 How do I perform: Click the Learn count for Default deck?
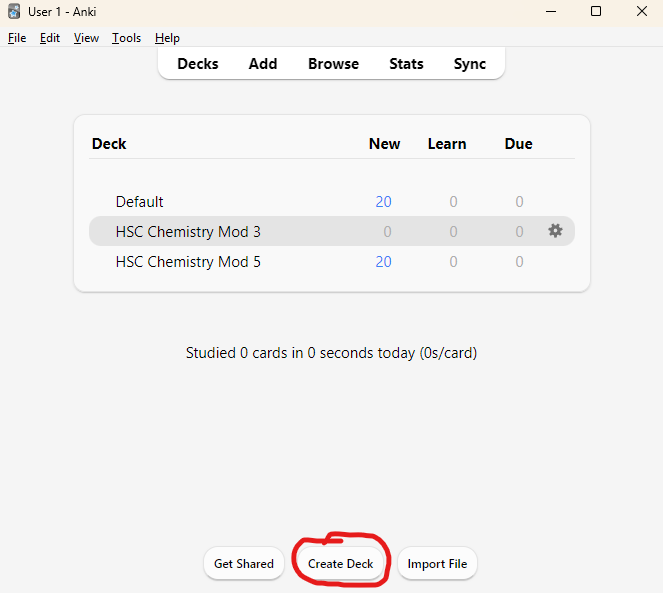tap(453, 202)
